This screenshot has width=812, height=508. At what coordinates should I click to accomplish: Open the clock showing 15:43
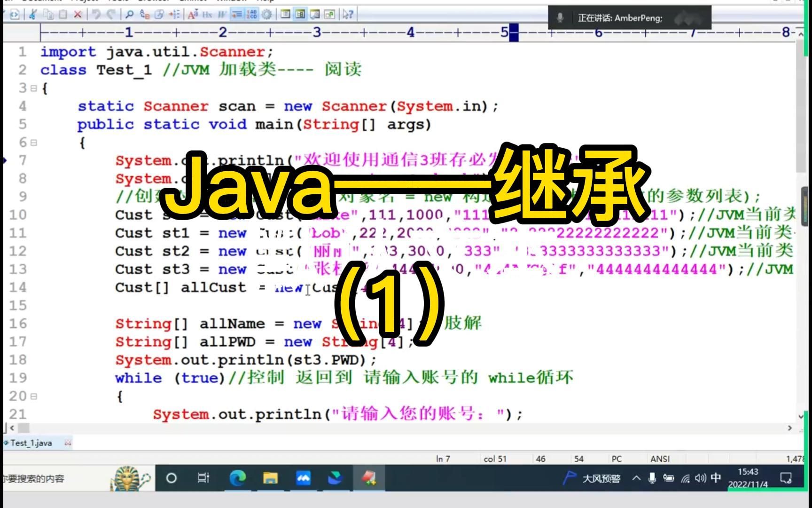coord(748,478)
